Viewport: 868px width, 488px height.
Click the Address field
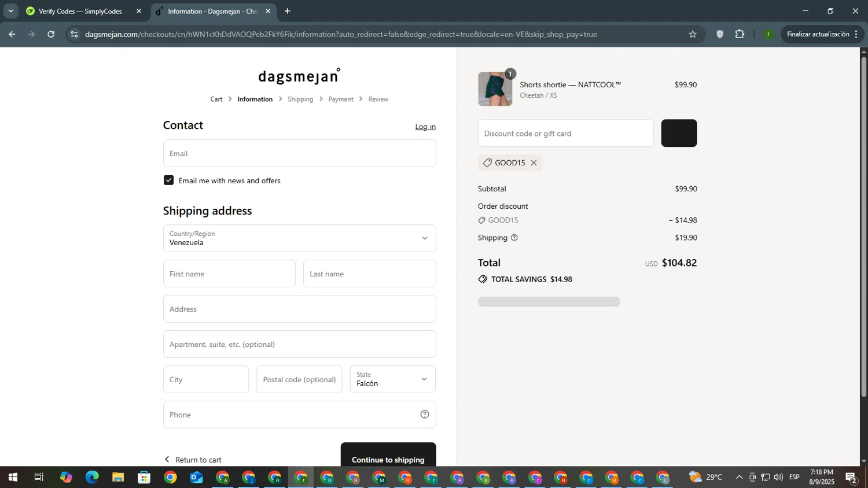click(x=299, y=309)
